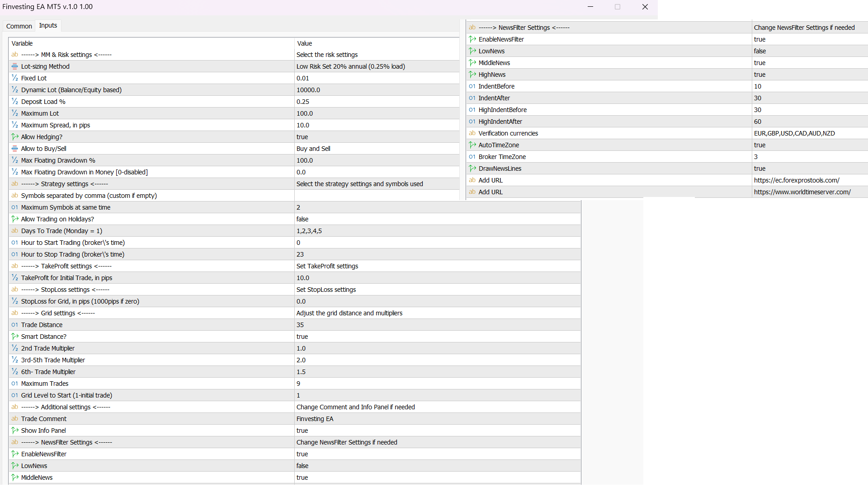Click the boolean icon next to DrawNewsLines
868x487 pixels.
(472, 169)
